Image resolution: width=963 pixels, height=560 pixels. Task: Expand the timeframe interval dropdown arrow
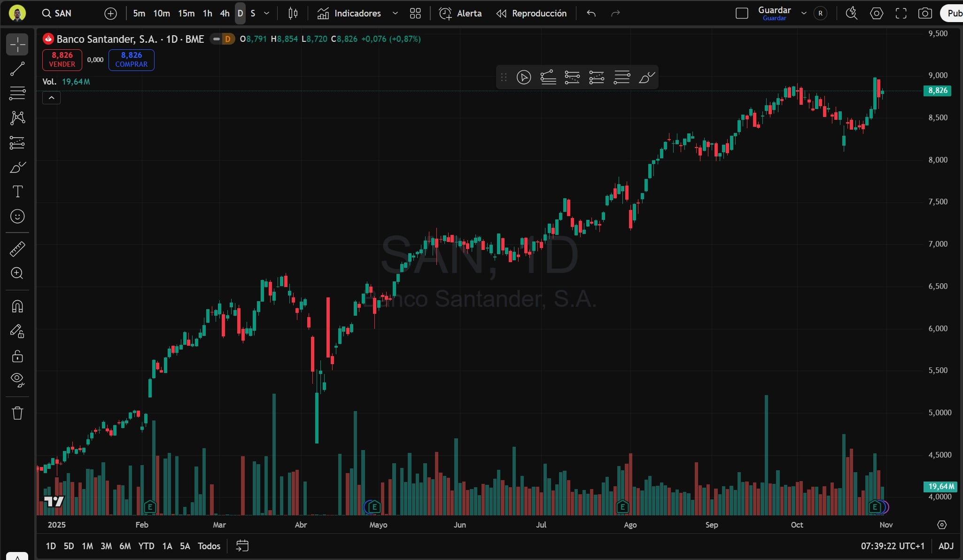[x=267, y=13]
